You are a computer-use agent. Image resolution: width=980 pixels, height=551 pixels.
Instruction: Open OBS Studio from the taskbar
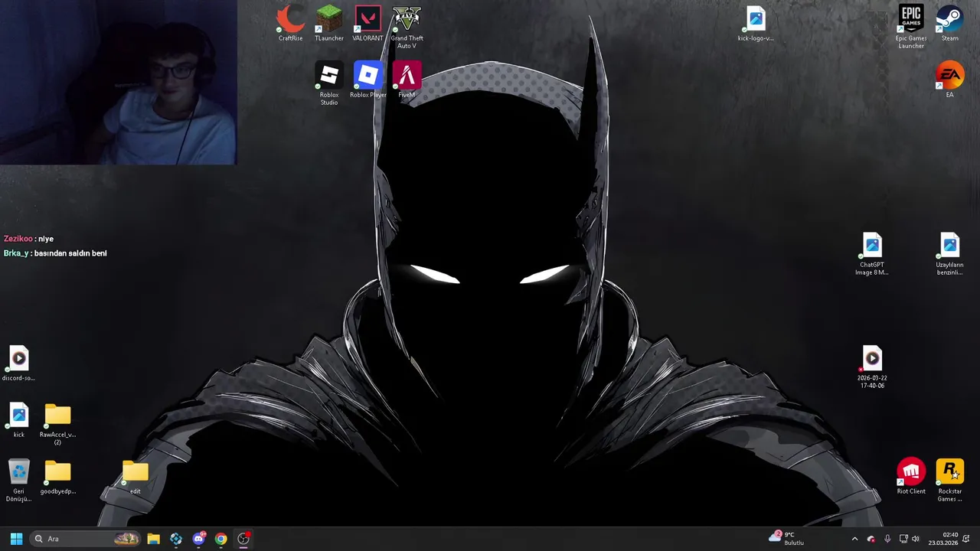click(x=243, y=539)
